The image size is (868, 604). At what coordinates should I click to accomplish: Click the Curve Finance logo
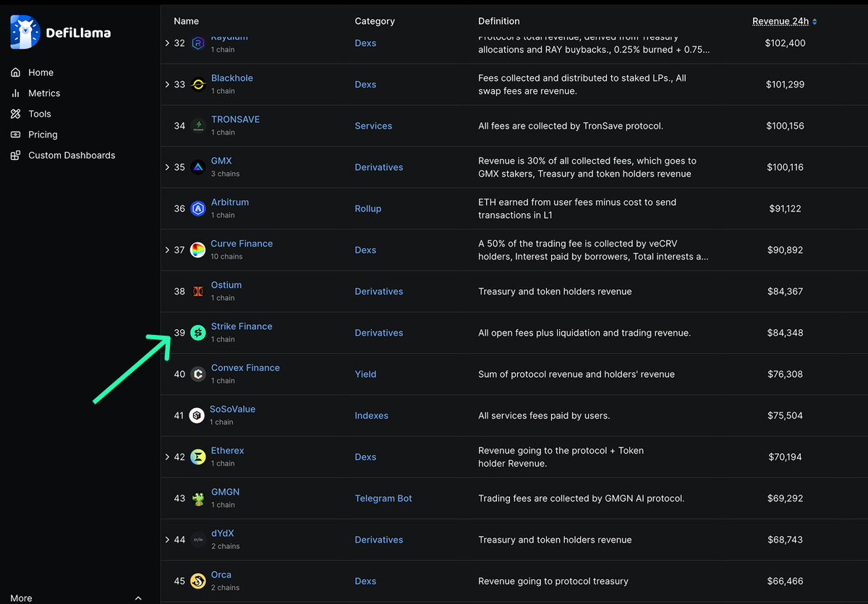click(x=198, y=250)
